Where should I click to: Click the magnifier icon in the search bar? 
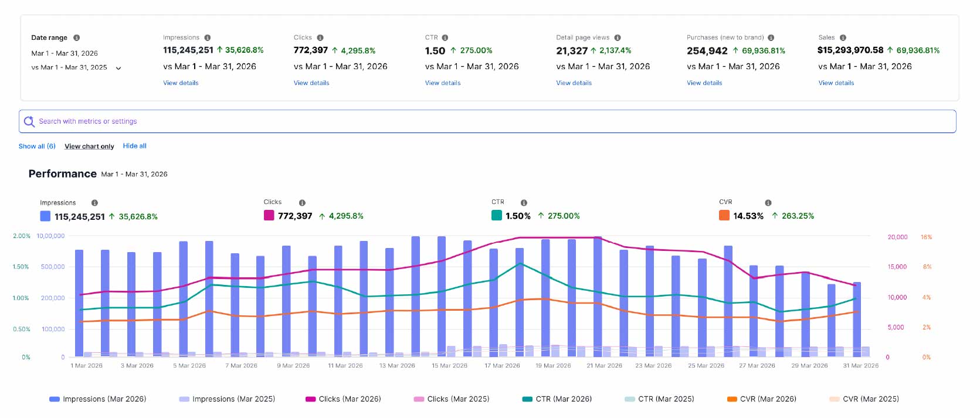pos(29,121)
